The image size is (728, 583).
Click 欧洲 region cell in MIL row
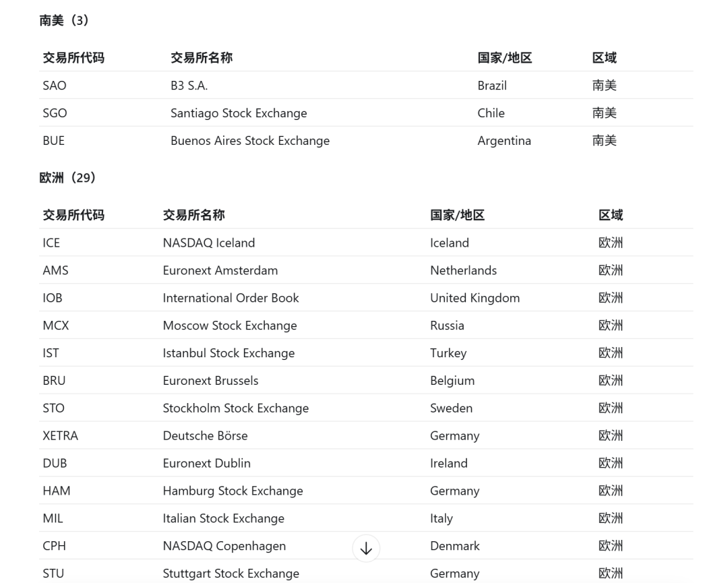coord(611,518)
